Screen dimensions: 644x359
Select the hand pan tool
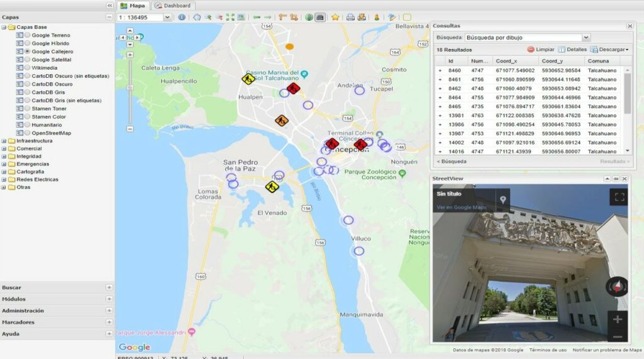point(197,17)
